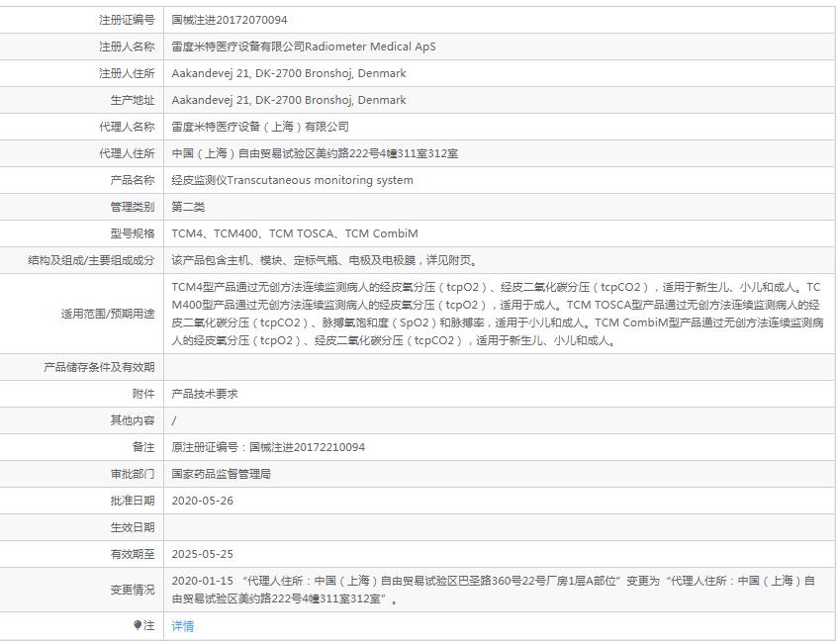Click the 代理人住所 label
837x644 pixels.
pos(127,153)
